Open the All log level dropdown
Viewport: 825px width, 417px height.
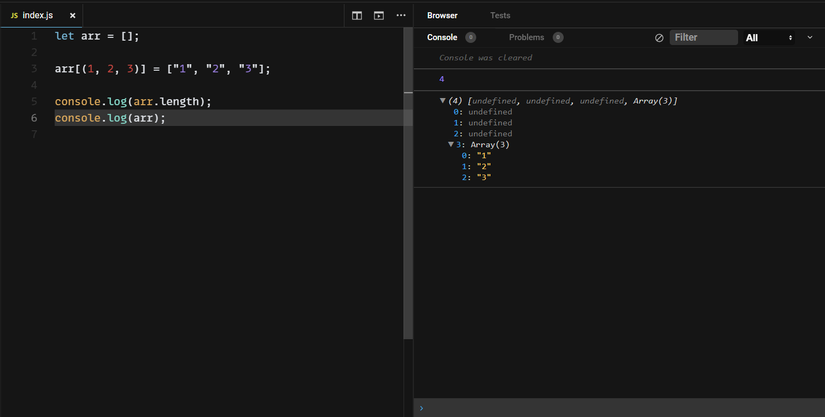769,38
